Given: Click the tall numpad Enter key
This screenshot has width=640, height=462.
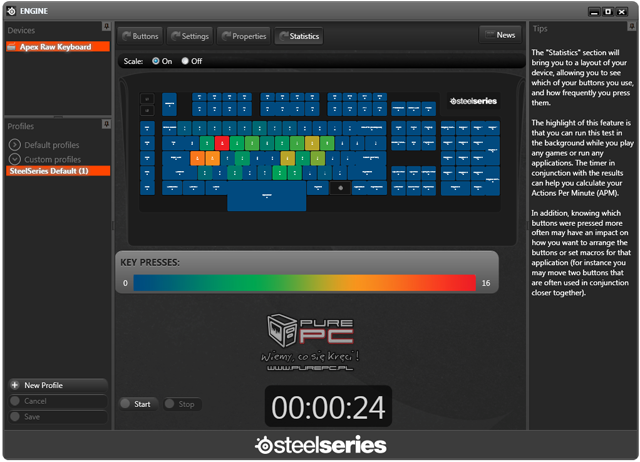Looking at the screenshot, I should point(492,180).
